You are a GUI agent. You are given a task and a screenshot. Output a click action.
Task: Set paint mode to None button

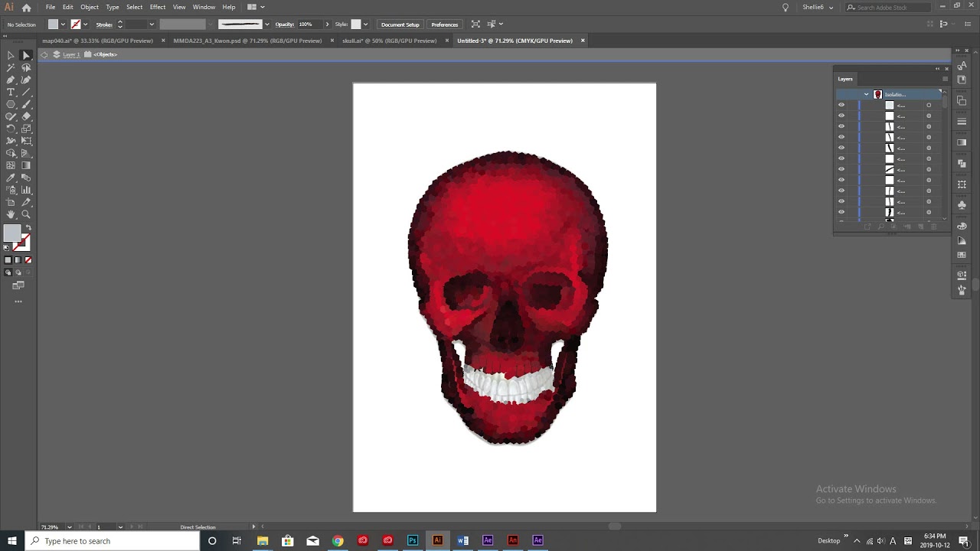click(28, 260)
